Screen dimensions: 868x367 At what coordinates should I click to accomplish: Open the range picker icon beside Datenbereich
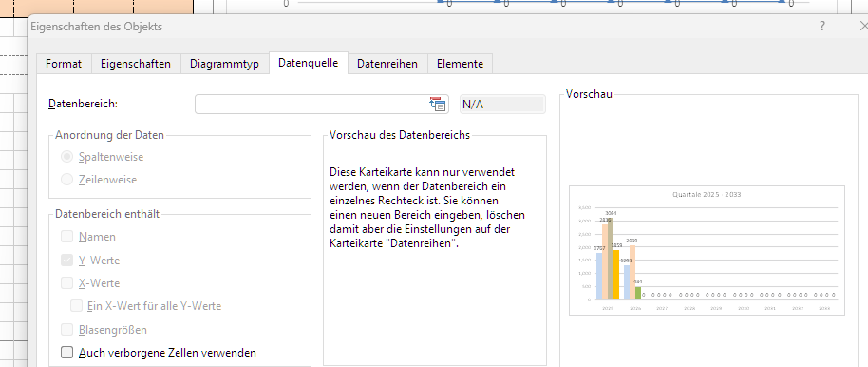click(x=437, y=105)
